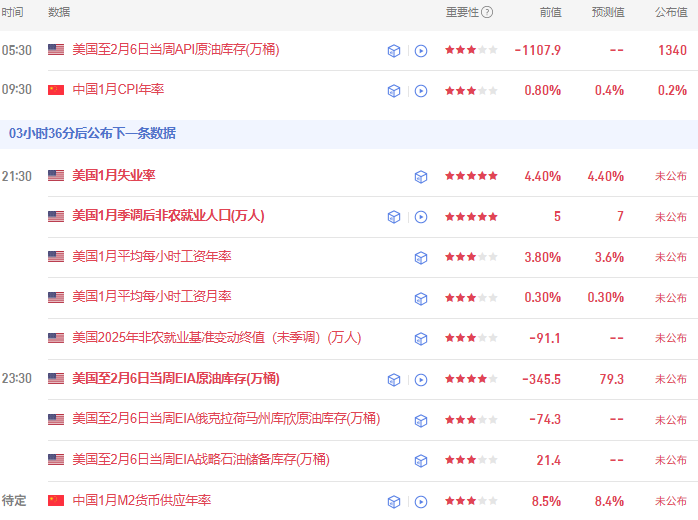Click cube icon for 俄克拉荷马州库欣原油库存
698x520 pixels.
[x=421, y=420]
